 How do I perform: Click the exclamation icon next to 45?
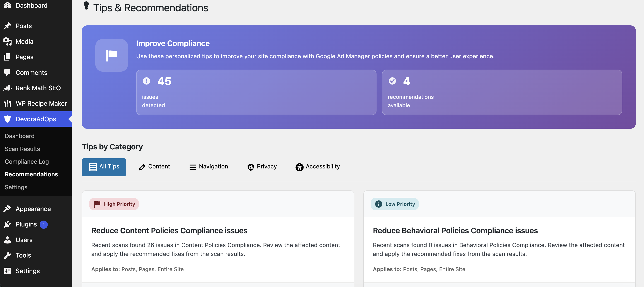click(x=147, y=81)
